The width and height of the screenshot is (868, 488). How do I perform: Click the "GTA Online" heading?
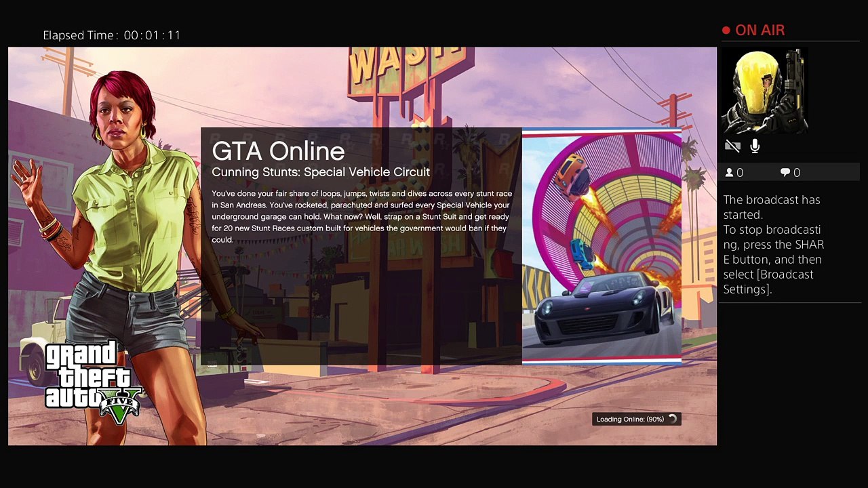coord(278,150)
